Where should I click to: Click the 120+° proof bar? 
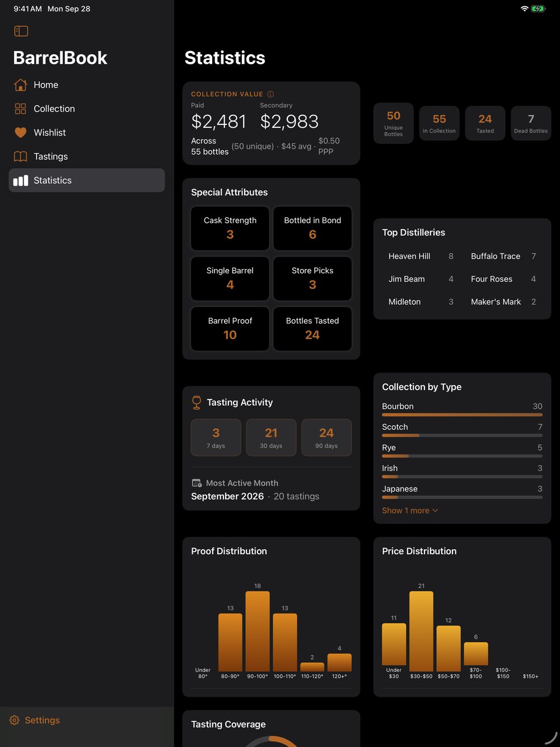339,662
